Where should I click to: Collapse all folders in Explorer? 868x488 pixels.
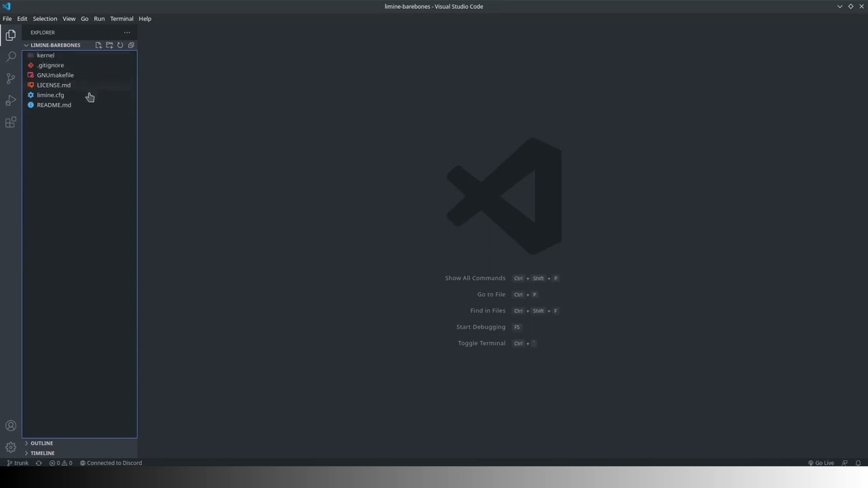click(131, 45)
